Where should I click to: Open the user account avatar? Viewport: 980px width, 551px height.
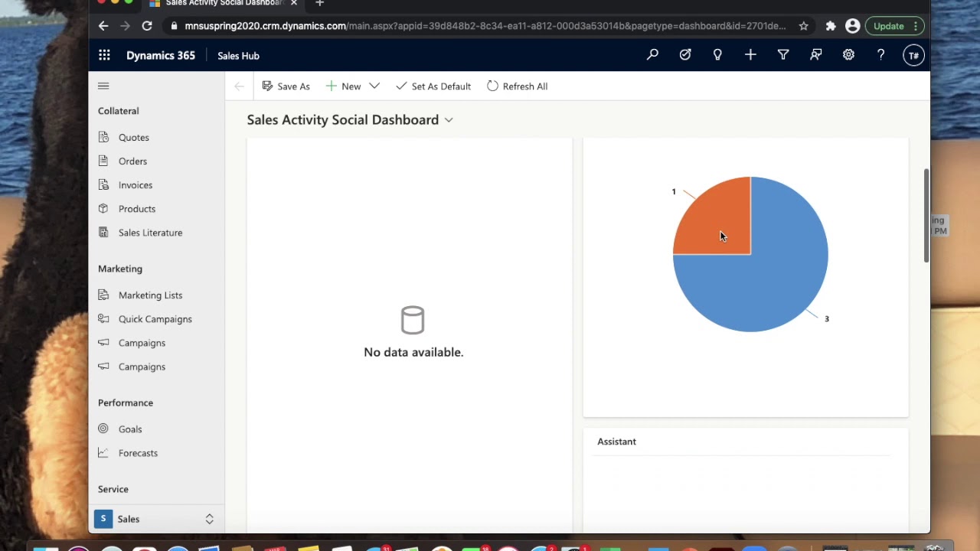point(913,55)
